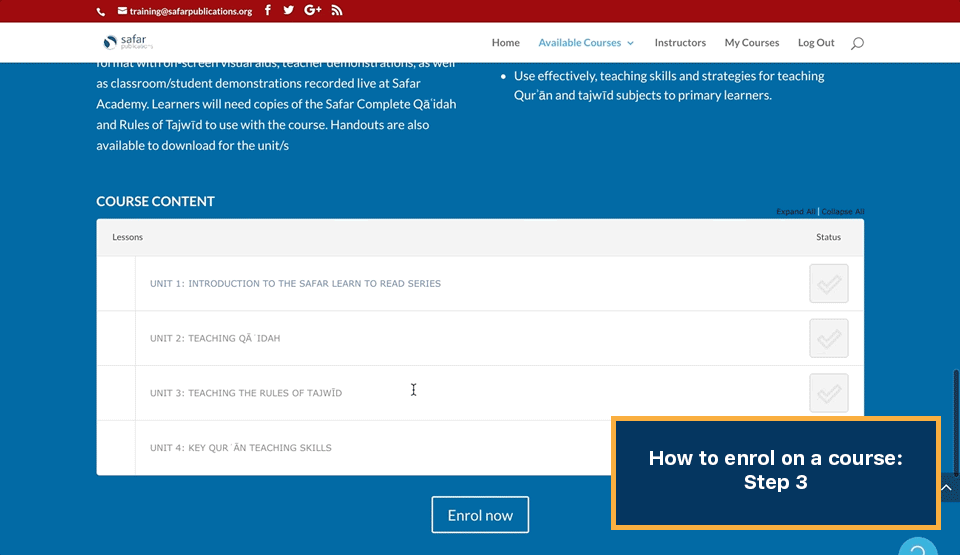Image resolution: width=960 pixels, height=555 pixels.
Task: Click the COURSE CONTENT heading
Action: (x=156, y=201)
